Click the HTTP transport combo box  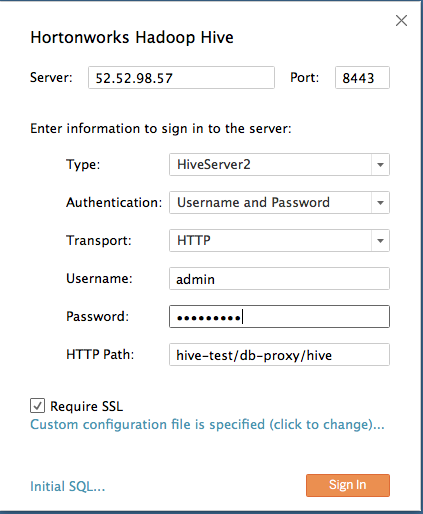279,241
